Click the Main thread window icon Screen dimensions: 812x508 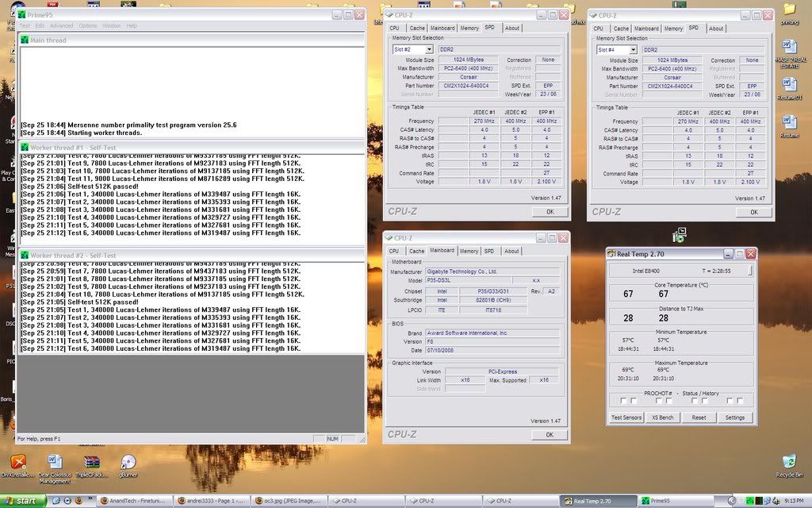point(25,40)
